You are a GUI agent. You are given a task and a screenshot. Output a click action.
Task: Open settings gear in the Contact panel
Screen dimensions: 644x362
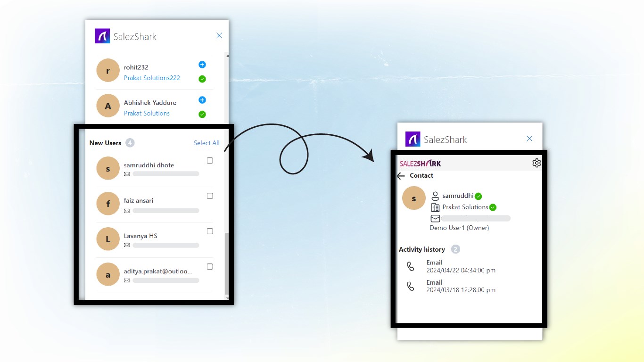[537, 163]
